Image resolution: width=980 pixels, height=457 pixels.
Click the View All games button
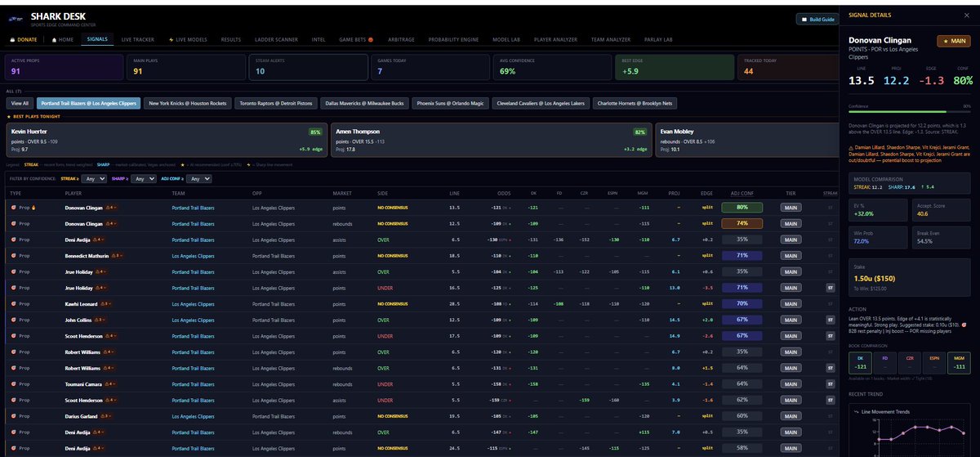19,103
